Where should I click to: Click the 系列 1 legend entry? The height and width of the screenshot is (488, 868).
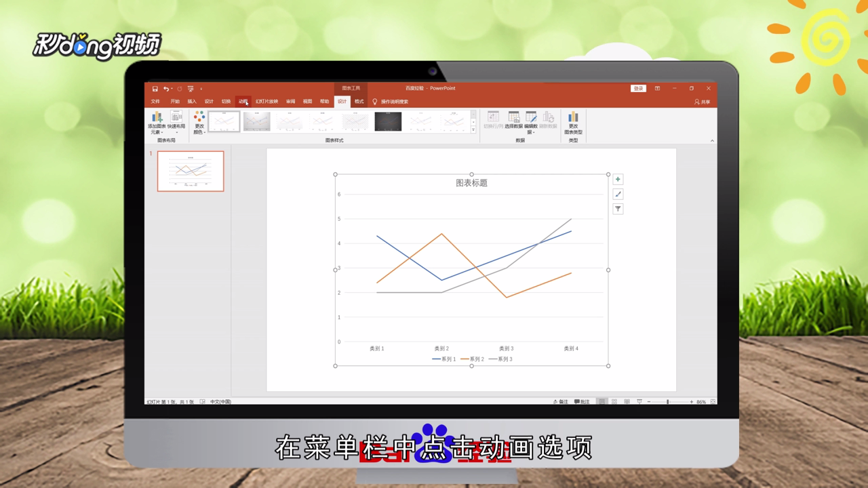(444, 359)
